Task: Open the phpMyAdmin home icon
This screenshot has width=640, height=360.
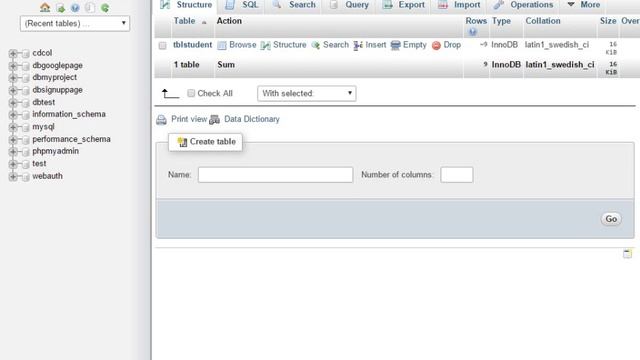Action: click(x=45, y=7)
